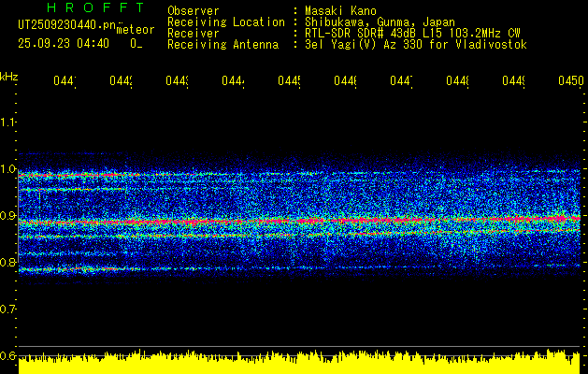Select the UT2509230440 filename label
The image size is (588, 374).
click(x=64, y=26)
